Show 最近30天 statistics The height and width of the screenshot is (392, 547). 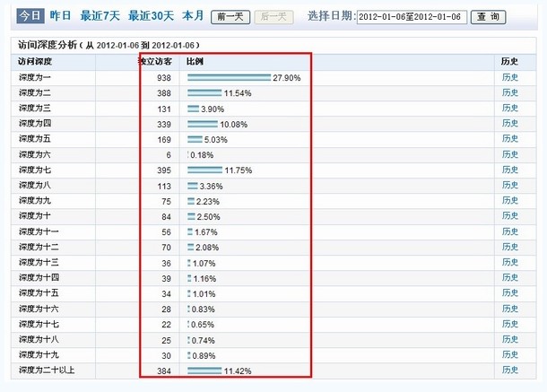(x=151, y=16)
